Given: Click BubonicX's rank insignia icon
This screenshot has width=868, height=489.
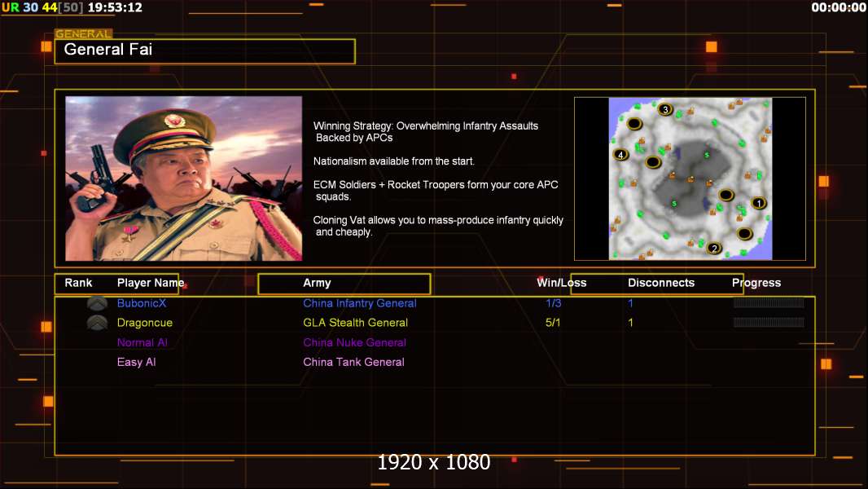Looking at the screenshot, I should [x=98, y=303].
